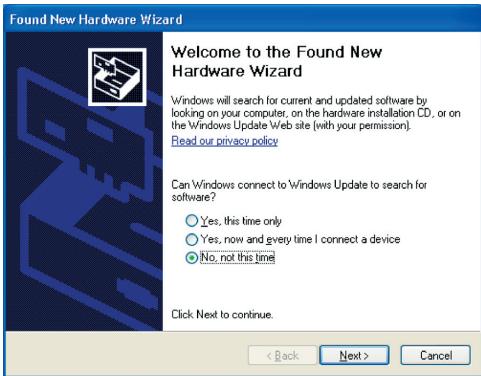Click the "software?" line of the question text
Image resolution: width=481 pixels, height=376 pixels.
tap(193, 197)
